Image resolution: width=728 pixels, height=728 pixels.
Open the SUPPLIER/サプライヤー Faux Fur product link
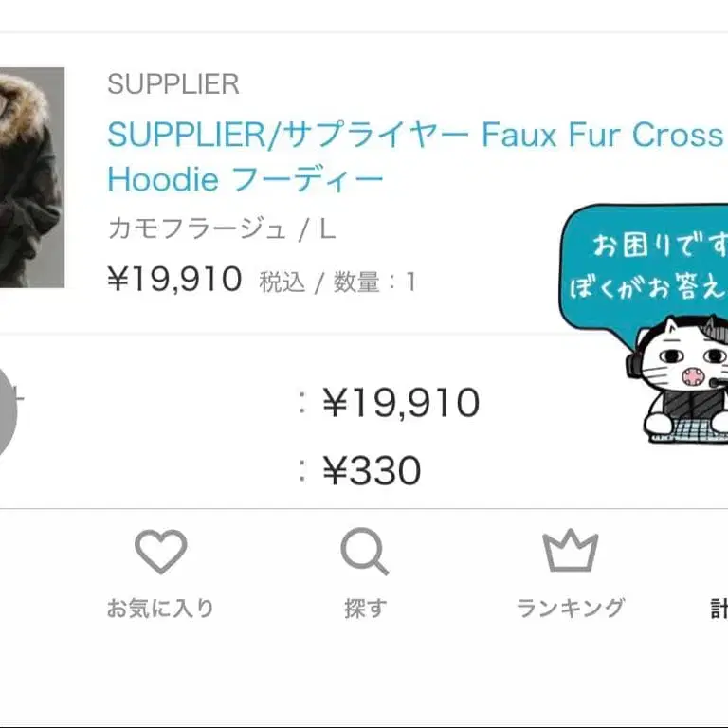(414, 157)
